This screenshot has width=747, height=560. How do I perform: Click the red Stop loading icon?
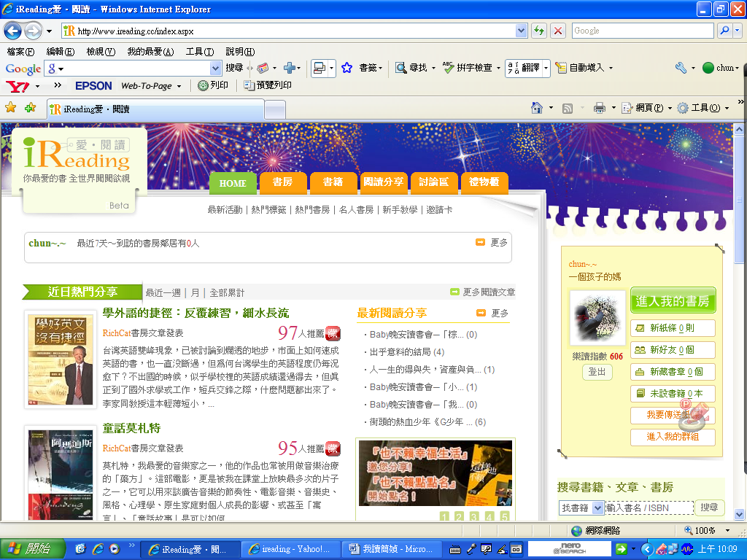coord(558,31)
